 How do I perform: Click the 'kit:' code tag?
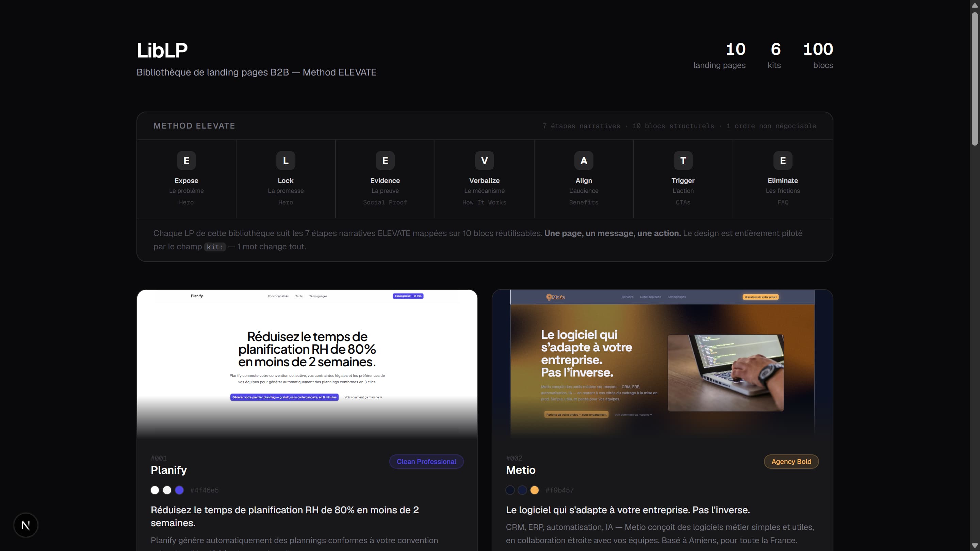(215, 247)
